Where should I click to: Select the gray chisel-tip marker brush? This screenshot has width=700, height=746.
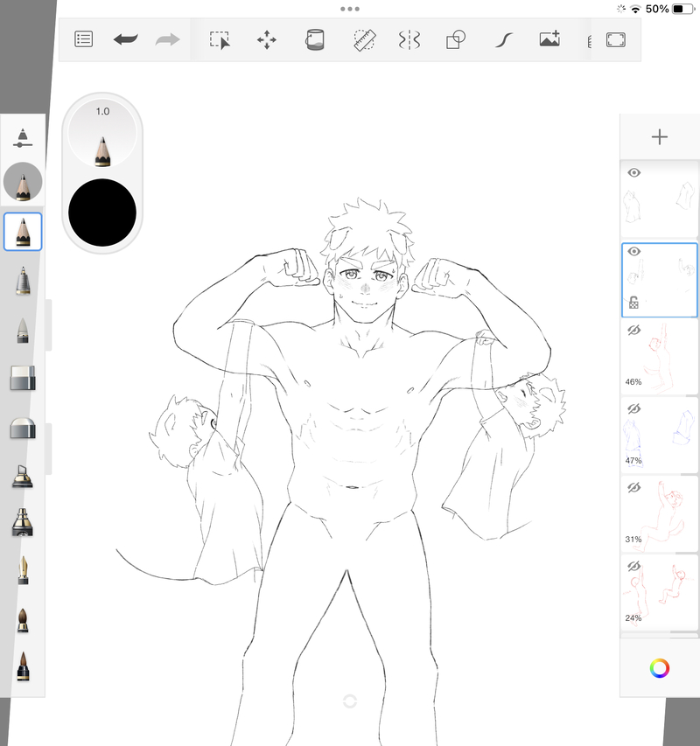coord(23,331)
